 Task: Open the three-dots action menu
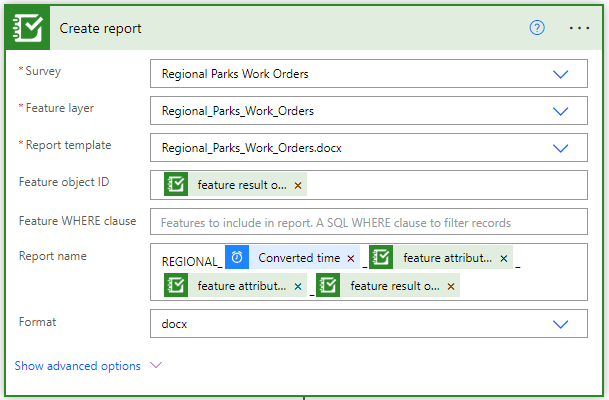click(580, 28)
